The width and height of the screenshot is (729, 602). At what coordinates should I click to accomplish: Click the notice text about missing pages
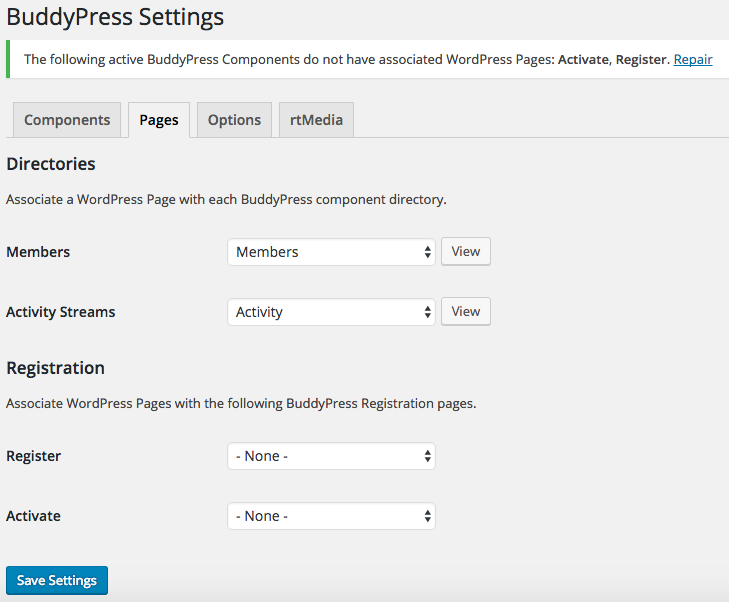pyautogui.click(x=346, y=60)
